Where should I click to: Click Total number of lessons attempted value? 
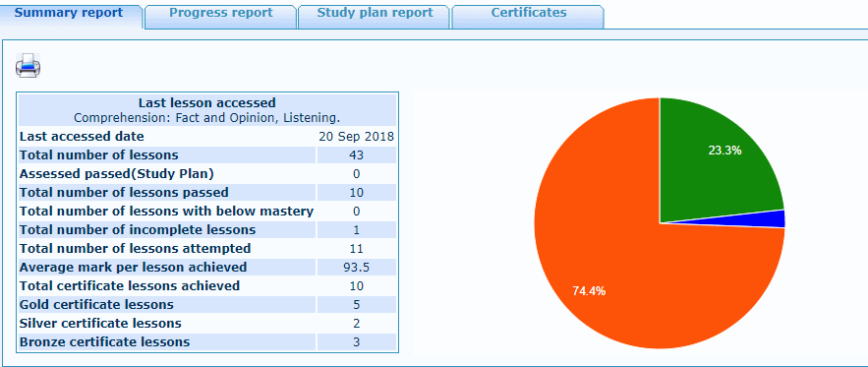(x=357, y=248)
